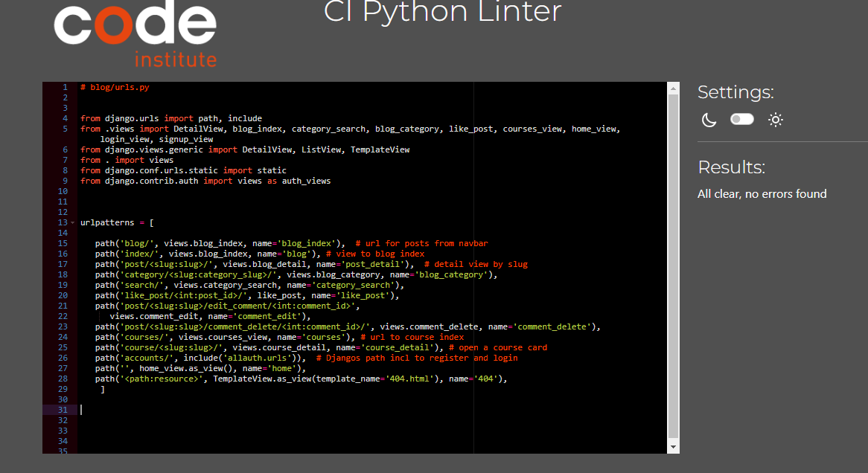Click the edit_comment path on line 21

pyautogui.click(x=227, y=306)
